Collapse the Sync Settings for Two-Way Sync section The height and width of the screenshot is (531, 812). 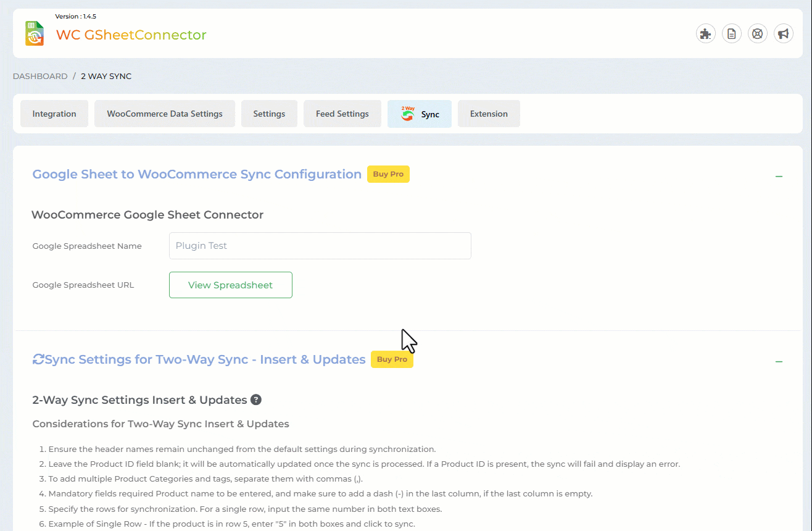779,361
